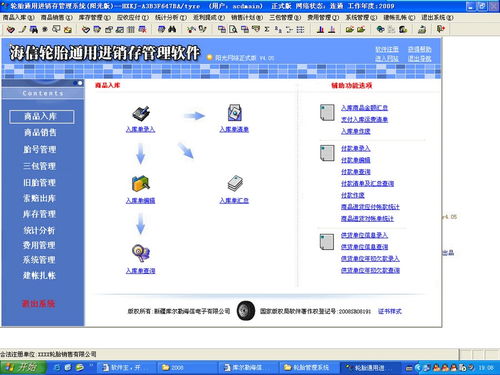Click the tire image beside the copyright text

pyautogui.click(x=246, y=311)
